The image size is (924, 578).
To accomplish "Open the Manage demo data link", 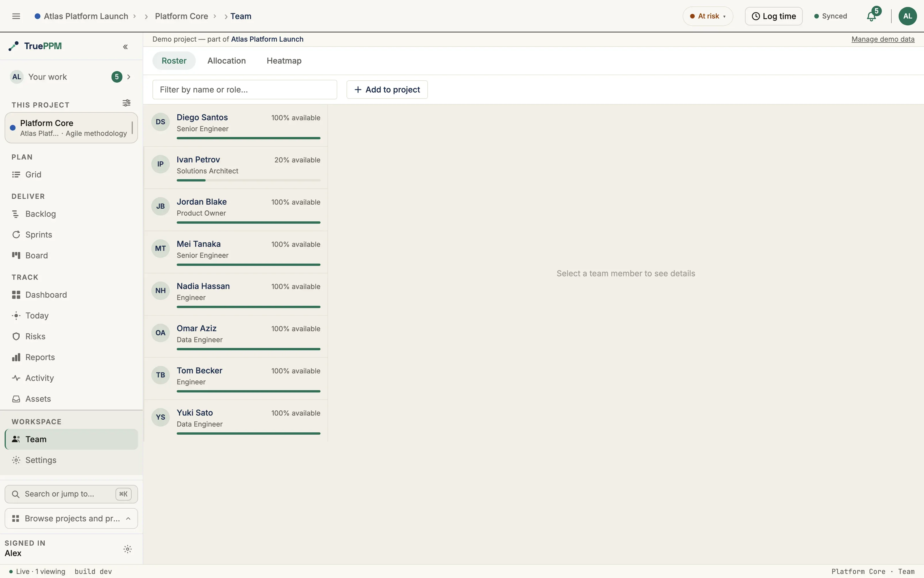I will pyautogui.click(x=883, y=39).
